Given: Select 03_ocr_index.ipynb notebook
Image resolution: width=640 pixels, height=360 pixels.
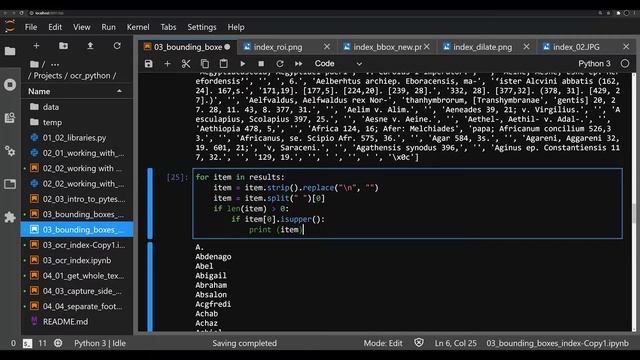Looking at the screenshot, I should pyautogui.click(x=77, y=260).
